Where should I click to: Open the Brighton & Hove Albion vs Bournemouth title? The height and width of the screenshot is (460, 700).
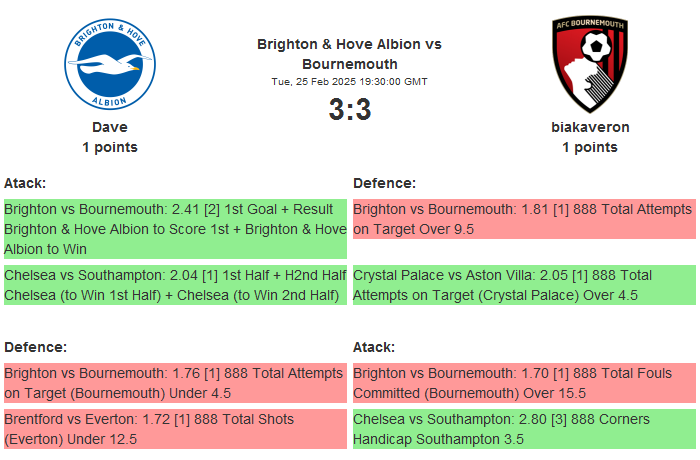pyautogui.click(x=349, y=54)
